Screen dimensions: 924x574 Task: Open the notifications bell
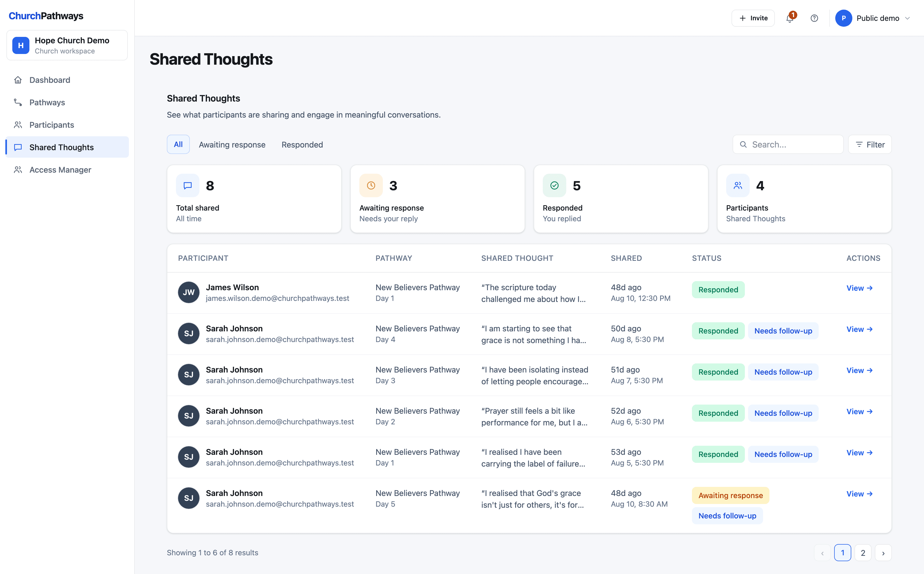(790, 18)
